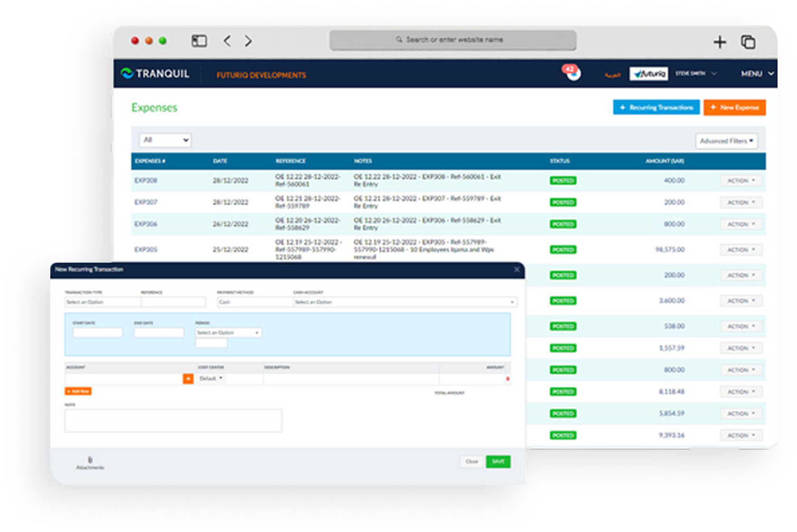Screen dimensions: 797x532
Task: Go back with browser back arrow
Action: (227, 41)
